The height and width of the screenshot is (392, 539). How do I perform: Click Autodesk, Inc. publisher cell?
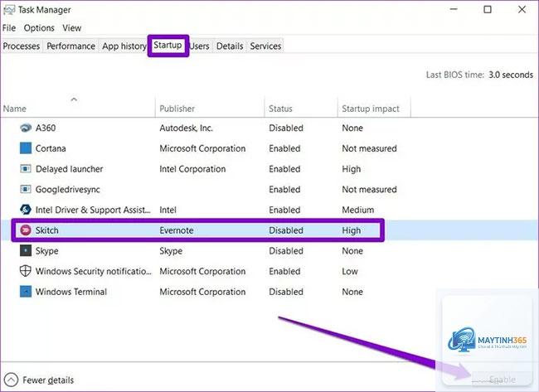[x=186, y=128]
